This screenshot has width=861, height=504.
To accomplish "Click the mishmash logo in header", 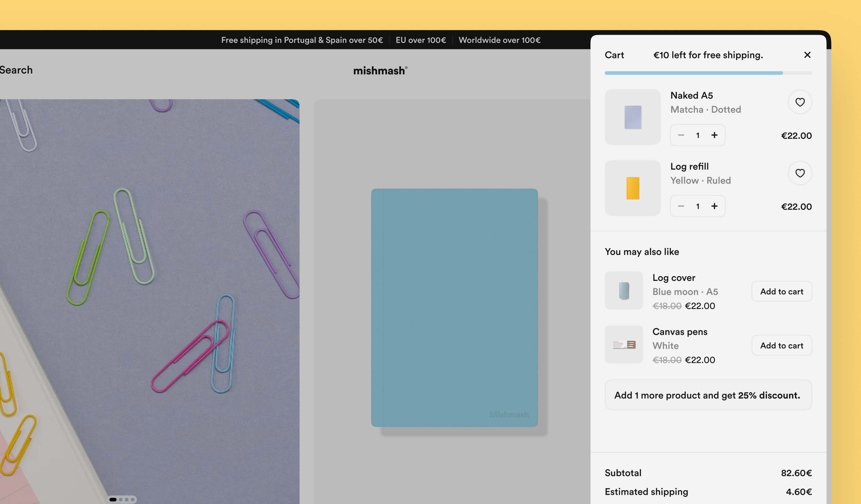I will [380, 71].
